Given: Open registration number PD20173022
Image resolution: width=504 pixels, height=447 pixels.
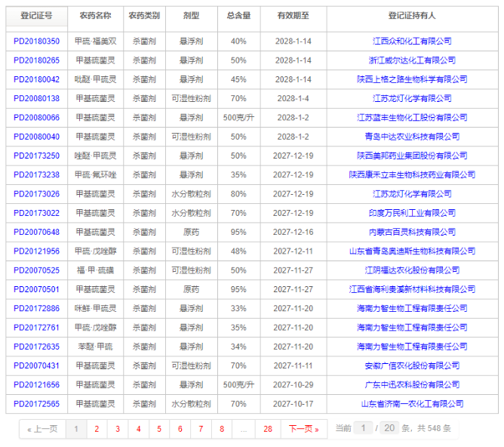Looking at the screenshot, I should point(36,213).
